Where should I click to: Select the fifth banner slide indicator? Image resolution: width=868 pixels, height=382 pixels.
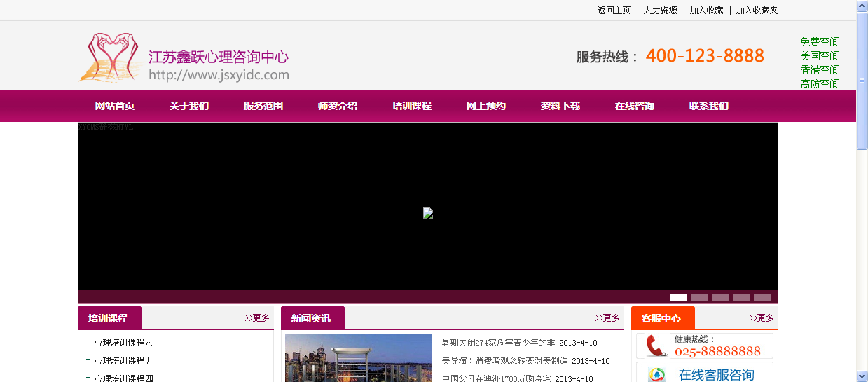762,297
